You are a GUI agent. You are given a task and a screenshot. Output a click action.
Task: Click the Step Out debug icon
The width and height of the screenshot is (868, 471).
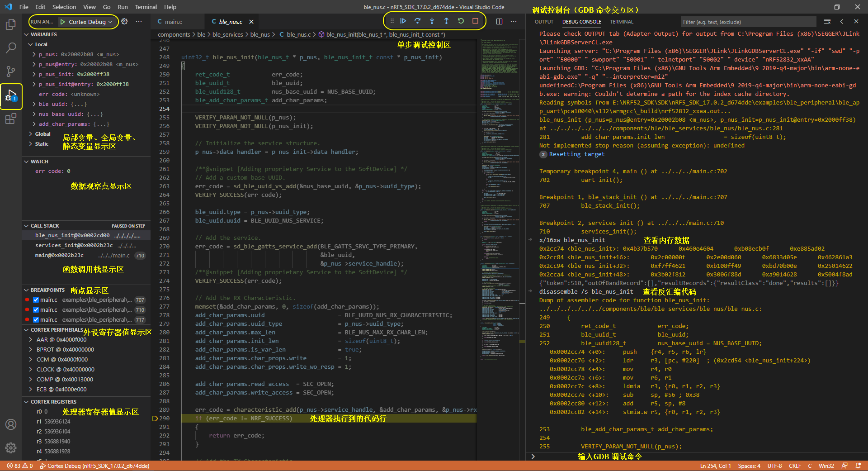tap(446, 21)
